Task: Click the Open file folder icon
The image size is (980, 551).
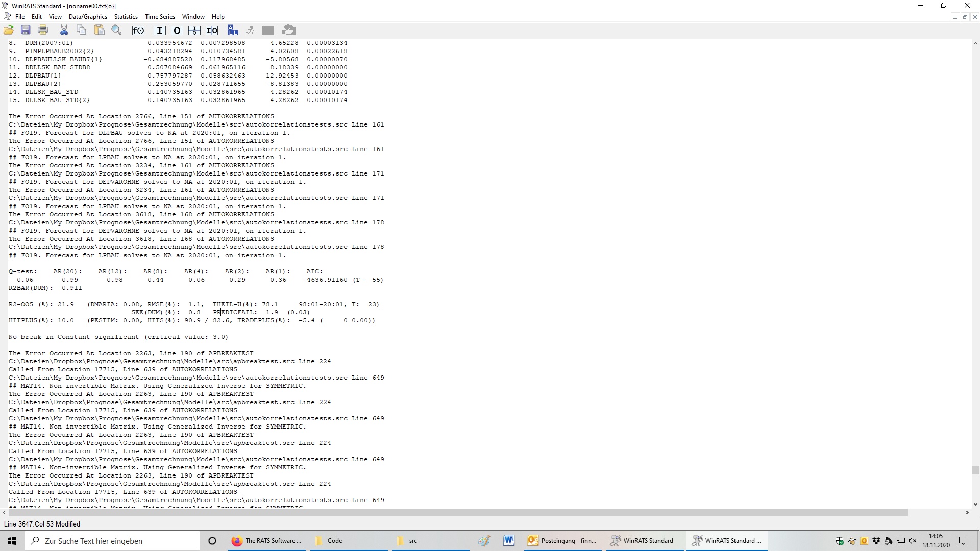Action: point(9,31)
